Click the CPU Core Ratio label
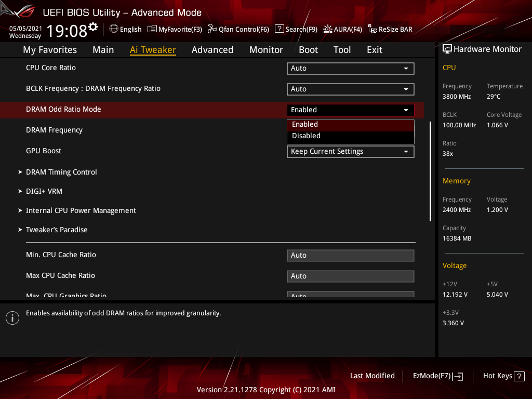This screenshot has height=399, width=532. [51, 68]
